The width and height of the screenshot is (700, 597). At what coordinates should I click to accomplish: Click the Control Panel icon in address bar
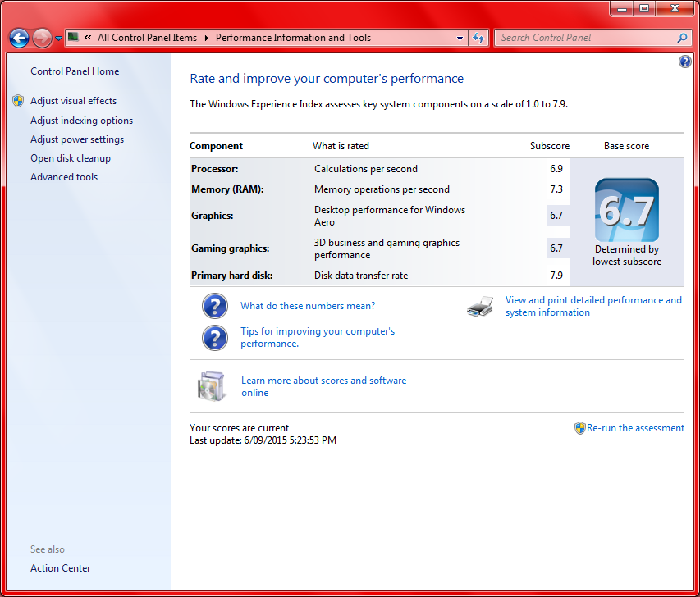coord(73,37)
